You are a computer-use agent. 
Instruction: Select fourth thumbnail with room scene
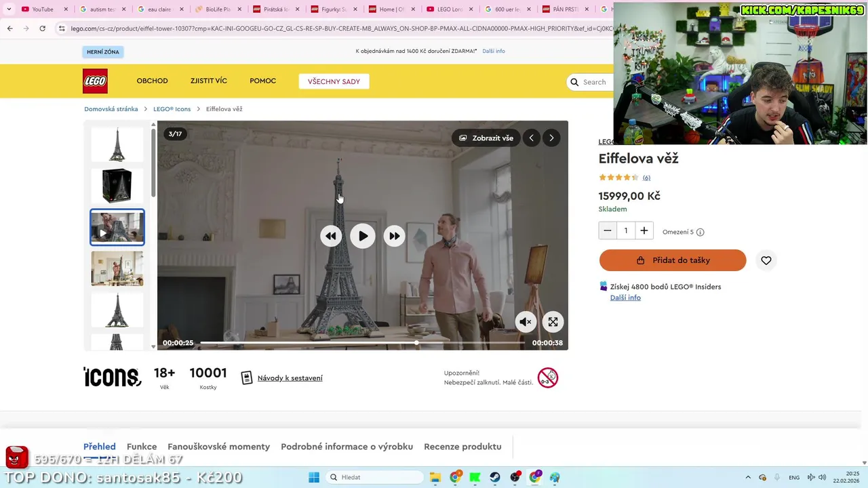[x=117, y=268]
